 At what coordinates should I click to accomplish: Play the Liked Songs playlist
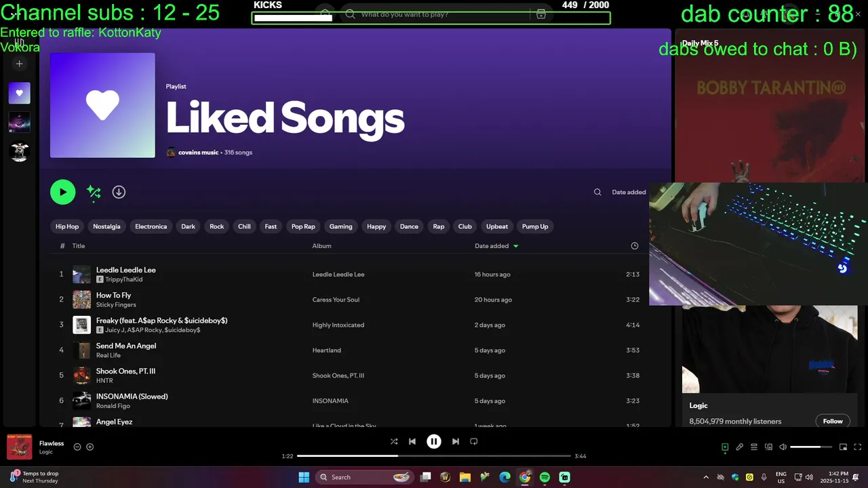pyautogui.click(x=62, y=192)
